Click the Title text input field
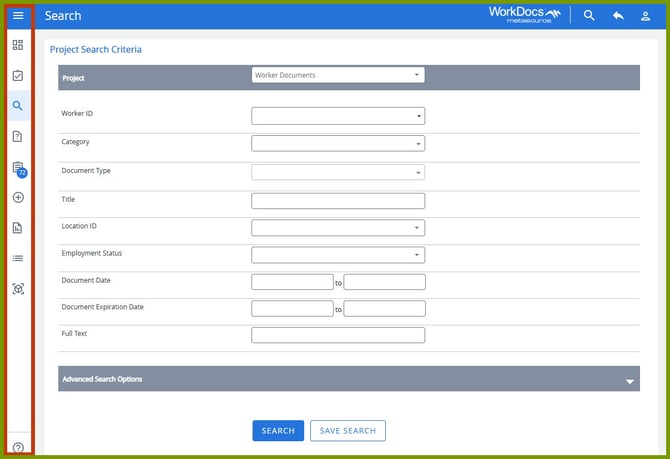670x459 pixels. click(338, 201)
